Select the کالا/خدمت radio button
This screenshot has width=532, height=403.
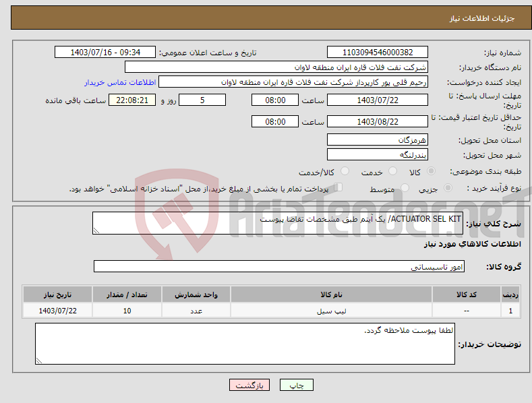[345, 171]
